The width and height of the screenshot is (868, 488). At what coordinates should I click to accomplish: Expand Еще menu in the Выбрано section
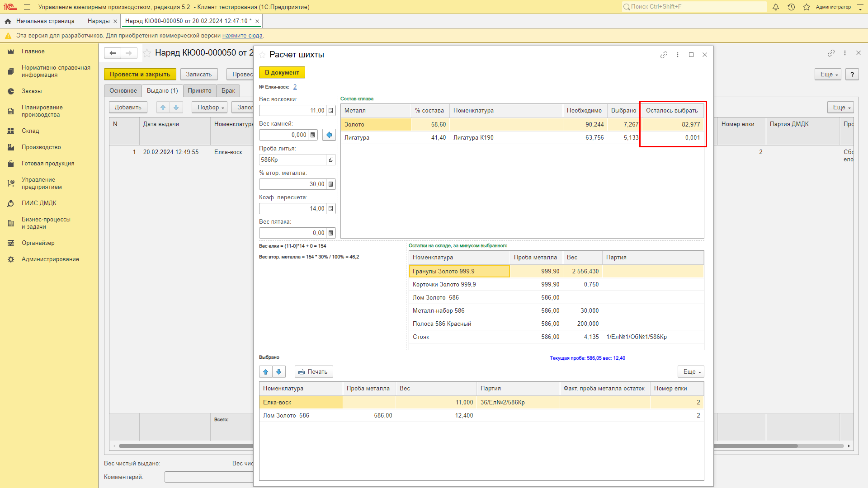[691, 372]
